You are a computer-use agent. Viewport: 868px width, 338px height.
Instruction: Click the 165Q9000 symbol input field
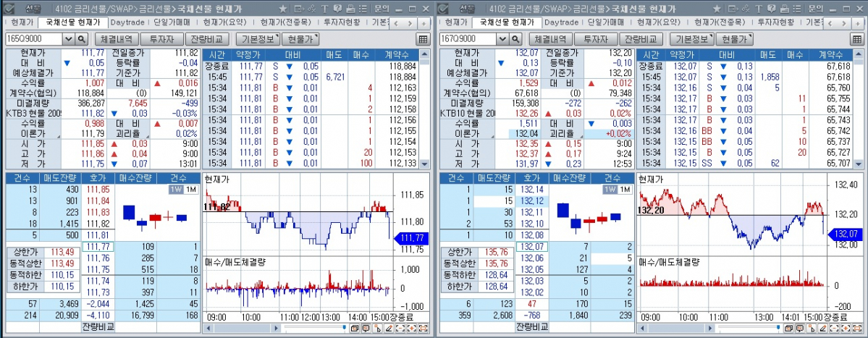click(x=34, y=39)
